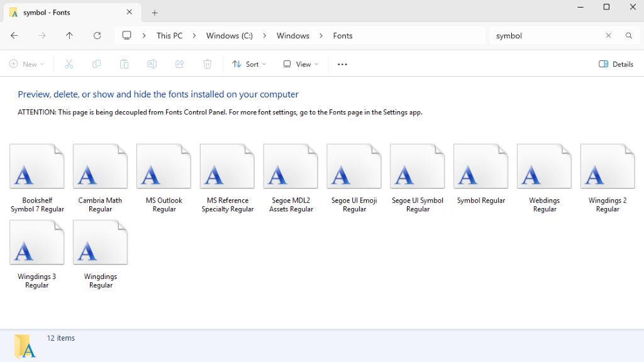Image resolution: width=644 pixels, height=362 pixels.
Task: Click the Delete trash icon
Action: (208, 64)
